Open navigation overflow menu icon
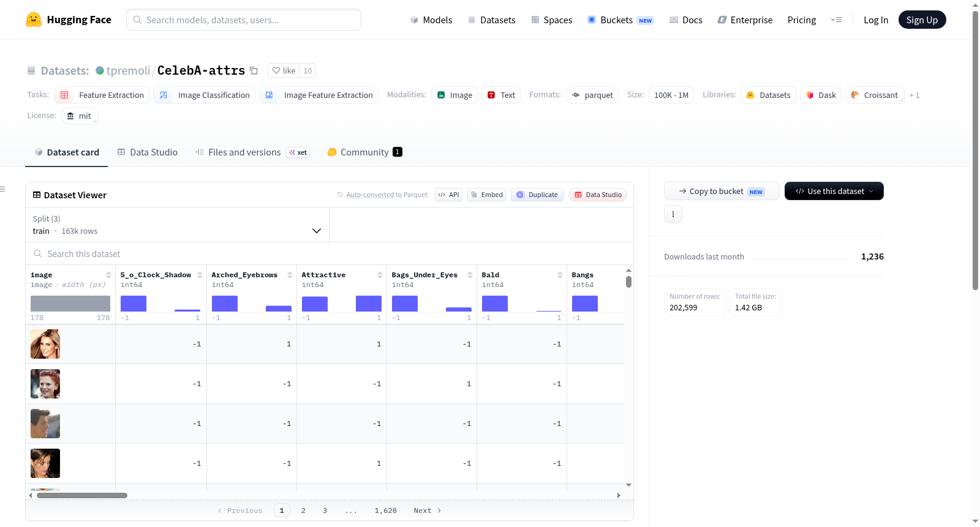Viewport: 980px width, 527px height. click(836, 20)
